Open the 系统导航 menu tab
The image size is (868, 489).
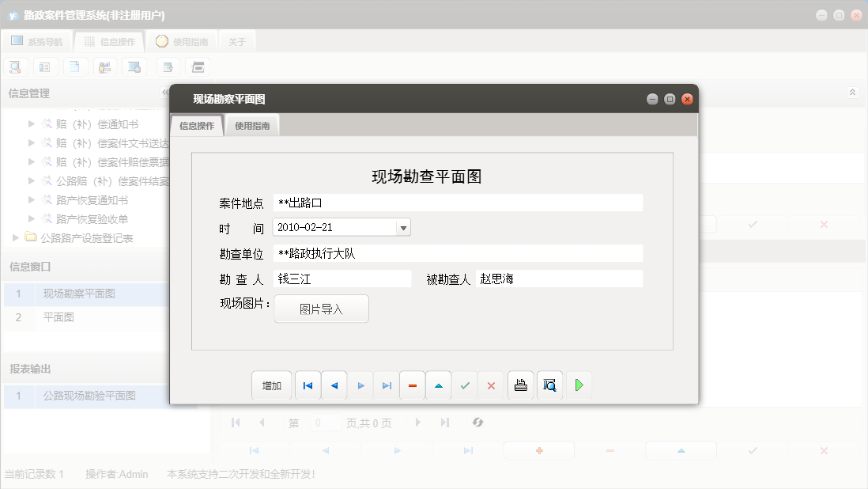click(x=39, y=40)
